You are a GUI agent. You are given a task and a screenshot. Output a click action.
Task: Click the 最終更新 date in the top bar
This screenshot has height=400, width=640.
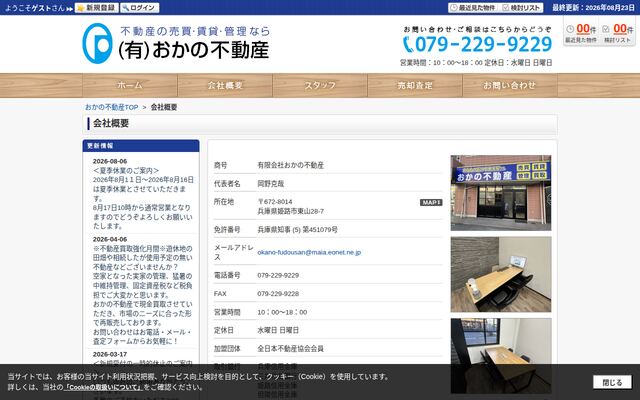point(593,8)
